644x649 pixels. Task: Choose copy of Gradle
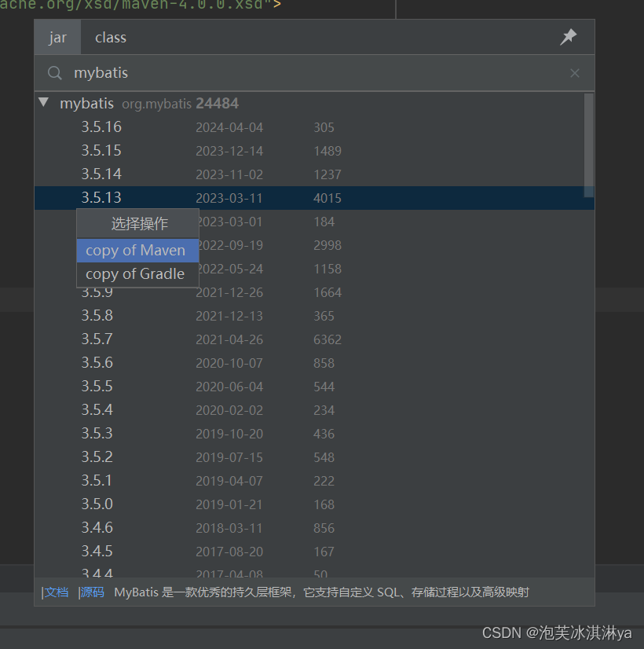(x=137, y=274)
